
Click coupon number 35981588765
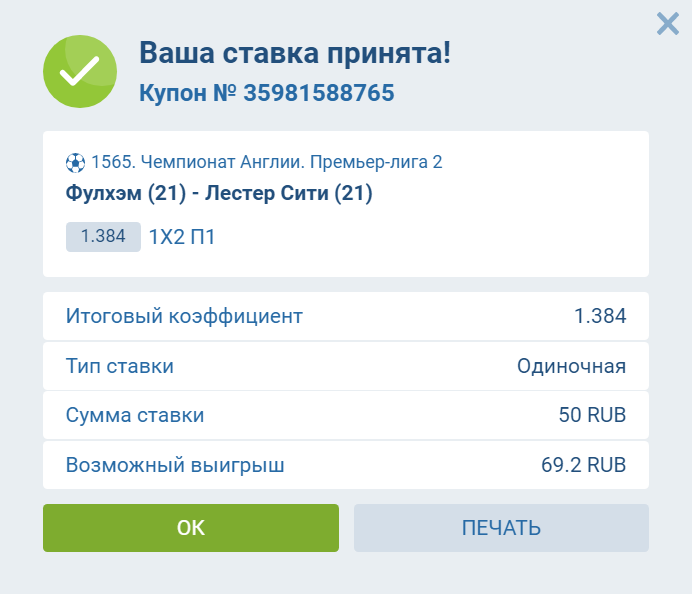318,93
